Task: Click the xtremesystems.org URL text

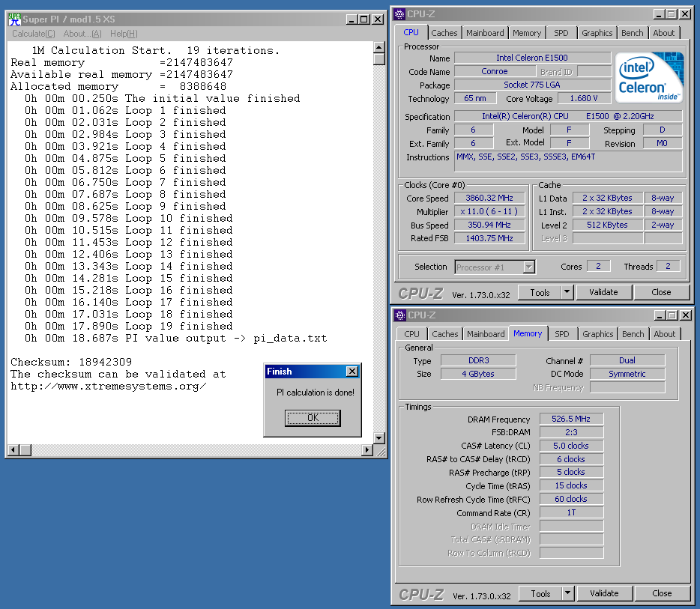Action: coord(109,386)
